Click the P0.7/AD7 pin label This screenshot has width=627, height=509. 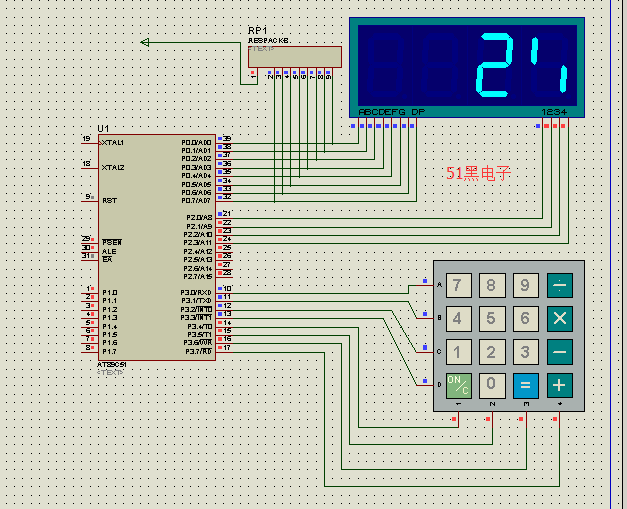click(196, 201)
